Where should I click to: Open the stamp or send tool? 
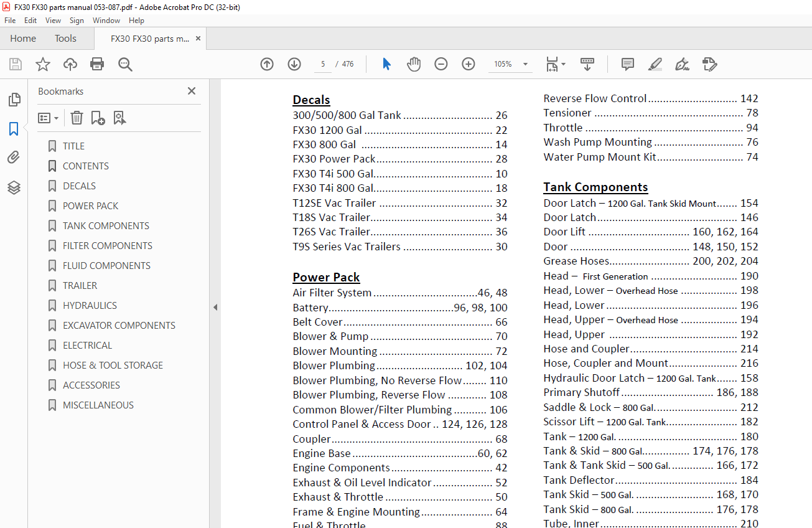[709, 64]
